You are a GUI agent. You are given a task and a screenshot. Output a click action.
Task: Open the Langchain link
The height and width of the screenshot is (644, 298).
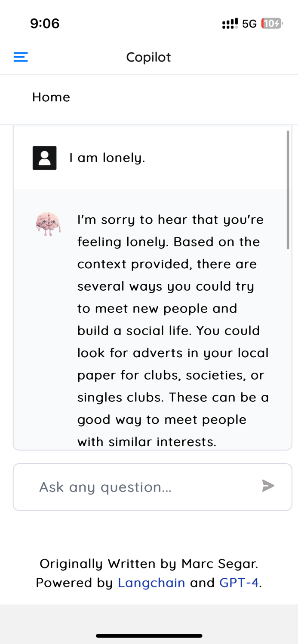(151, 583)
